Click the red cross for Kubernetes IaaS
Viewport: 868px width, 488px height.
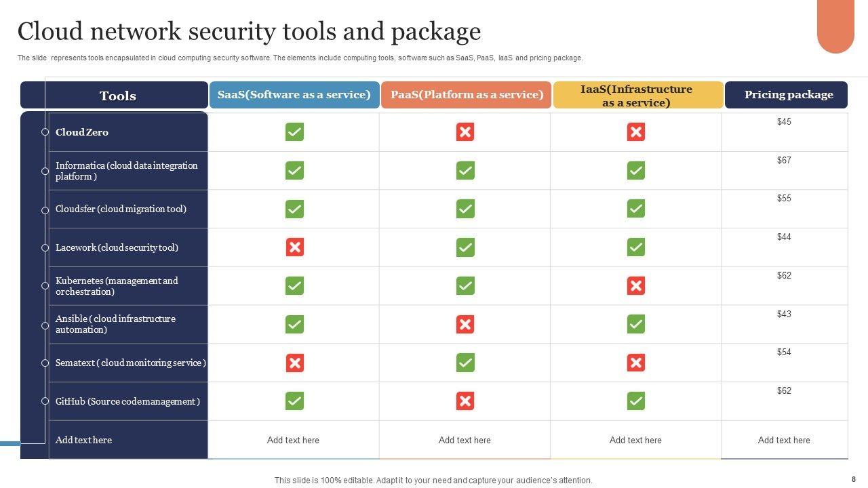[636, 286]
